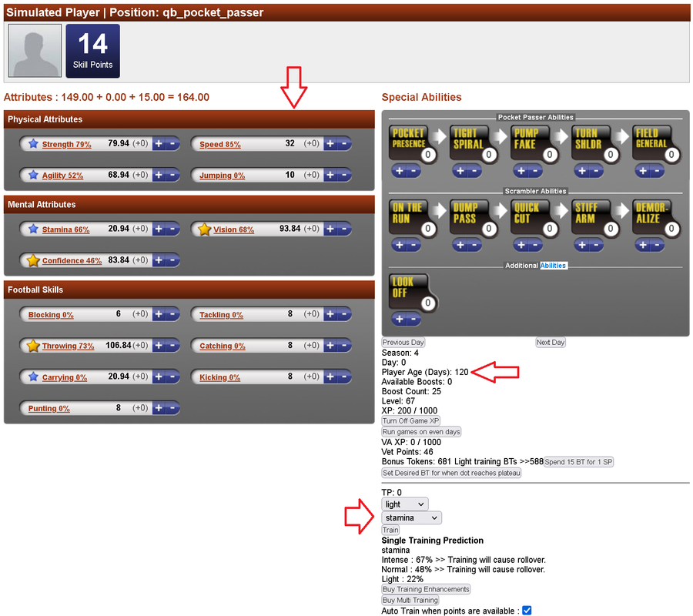
Task: Open the Confidence 46% attribute link
Action: [x=72, y=261]
